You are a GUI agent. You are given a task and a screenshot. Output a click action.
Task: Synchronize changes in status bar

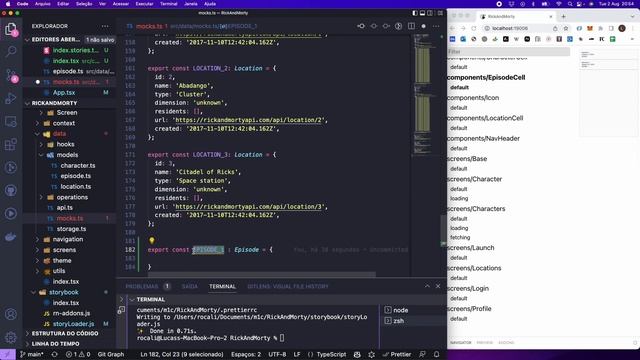(x=54, y=354)
